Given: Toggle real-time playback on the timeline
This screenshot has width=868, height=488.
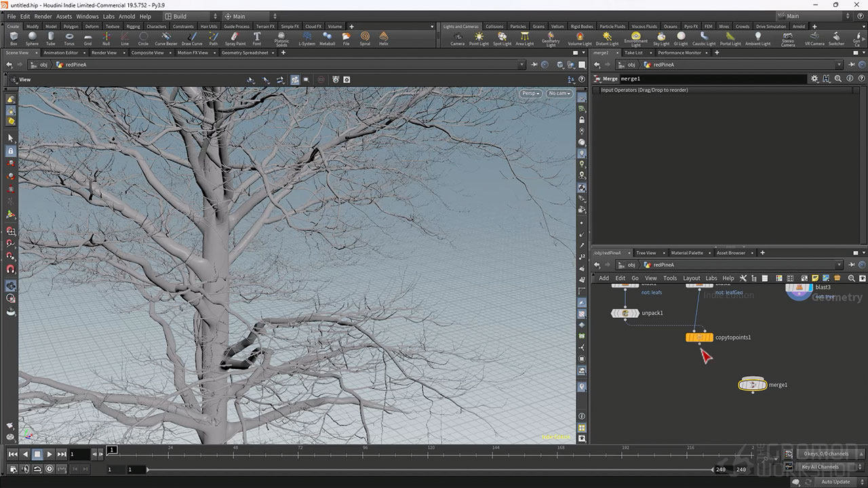Looking at the screenshot, I should [50, 469].
